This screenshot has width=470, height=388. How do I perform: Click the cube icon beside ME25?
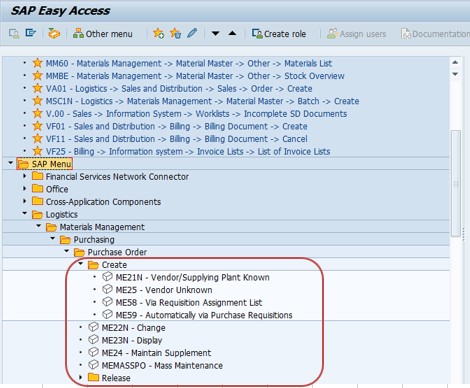[107, 289]
